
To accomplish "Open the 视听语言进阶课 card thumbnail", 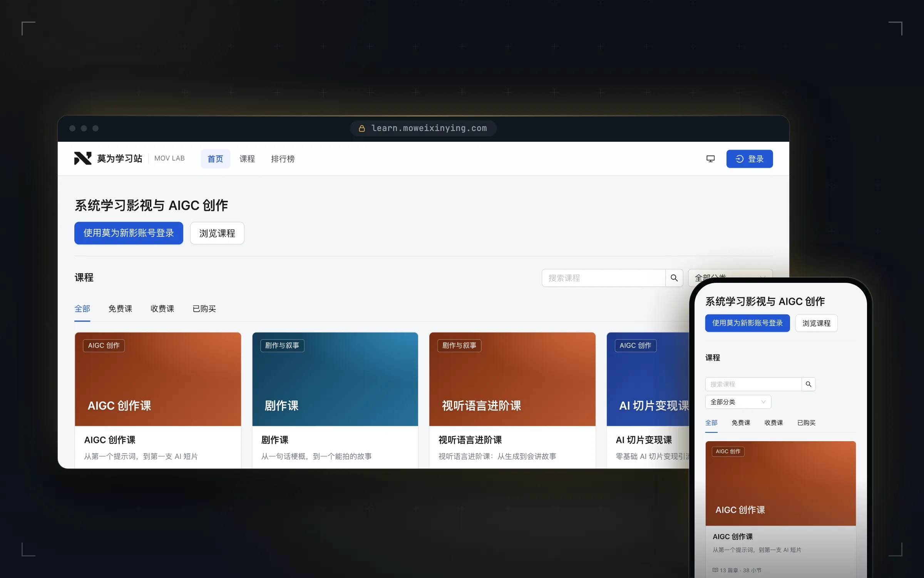I will [x=512, y=379].
